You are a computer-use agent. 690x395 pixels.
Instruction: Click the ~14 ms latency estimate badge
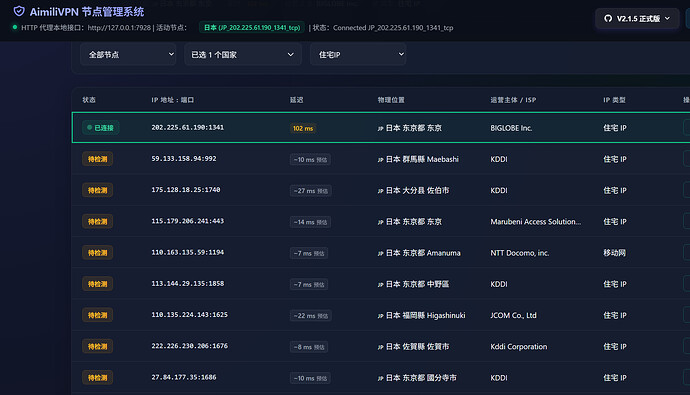(310, 222)
